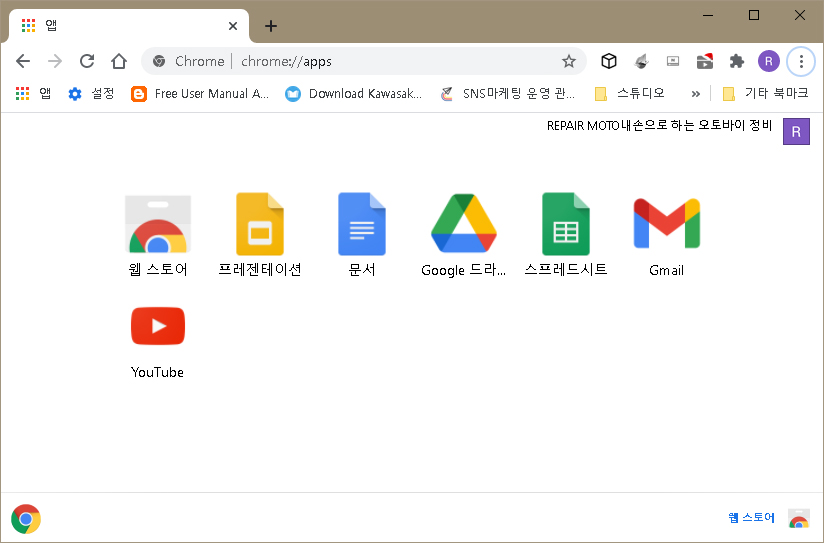Screen dimensions: 824x543
Task: Open the Download Kawasaki bookmark
Action: [x=353, y=94]
